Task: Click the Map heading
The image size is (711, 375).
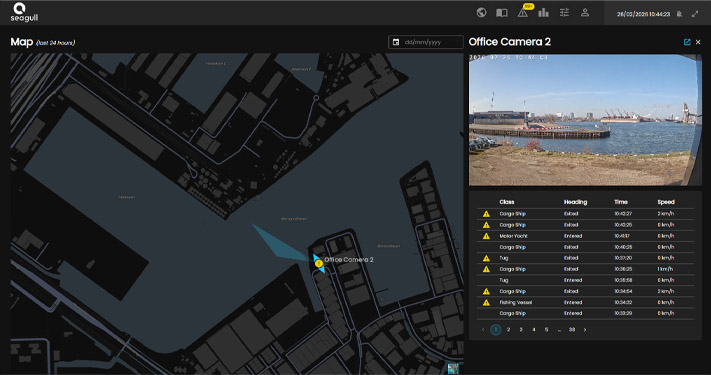Action: pyautogui.click(x=22, y=42)
